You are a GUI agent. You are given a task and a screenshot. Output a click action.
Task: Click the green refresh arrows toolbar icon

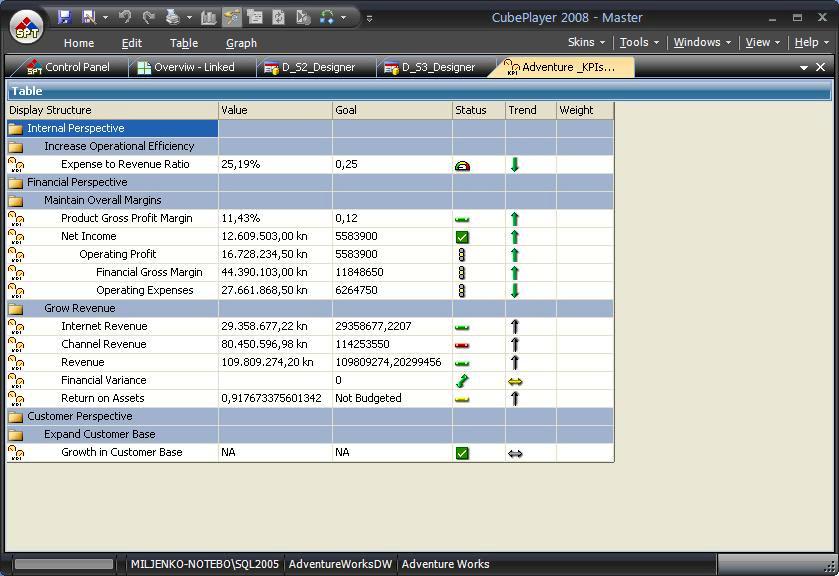tap(327, 17)
